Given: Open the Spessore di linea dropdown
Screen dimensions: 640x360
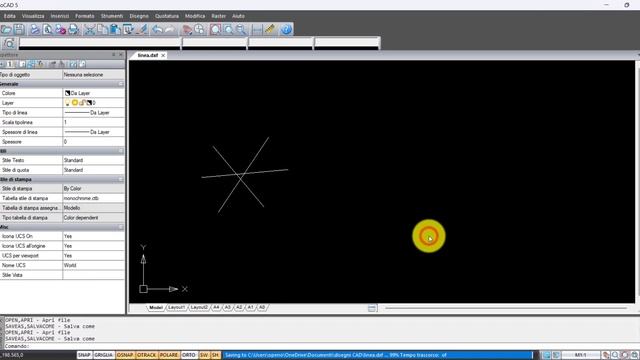Looking at the screenshot, I should 94,132.
